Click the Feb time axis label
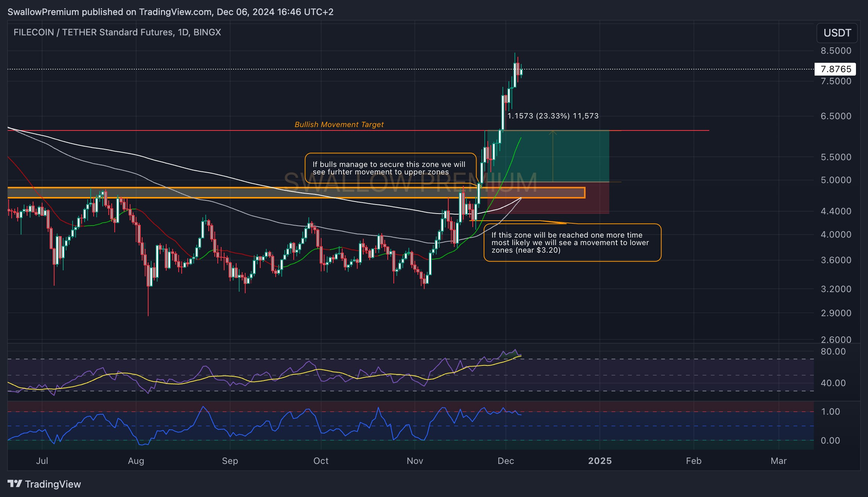 (694, 461)
